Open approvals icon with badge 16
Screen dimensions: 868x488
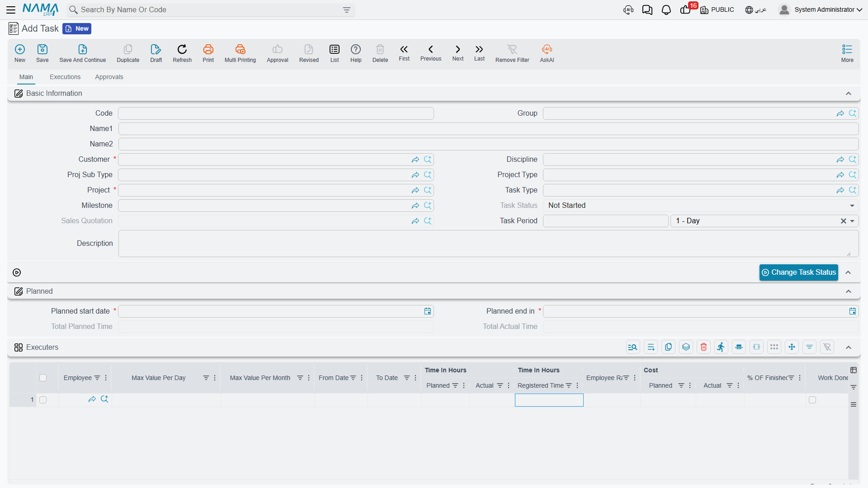685,10
